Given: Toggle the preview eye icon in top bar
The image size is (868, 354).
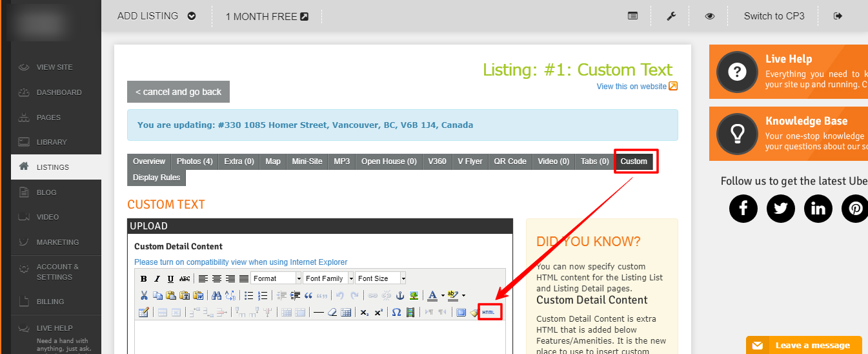Looking at the screenshot, I should (709, 16).
